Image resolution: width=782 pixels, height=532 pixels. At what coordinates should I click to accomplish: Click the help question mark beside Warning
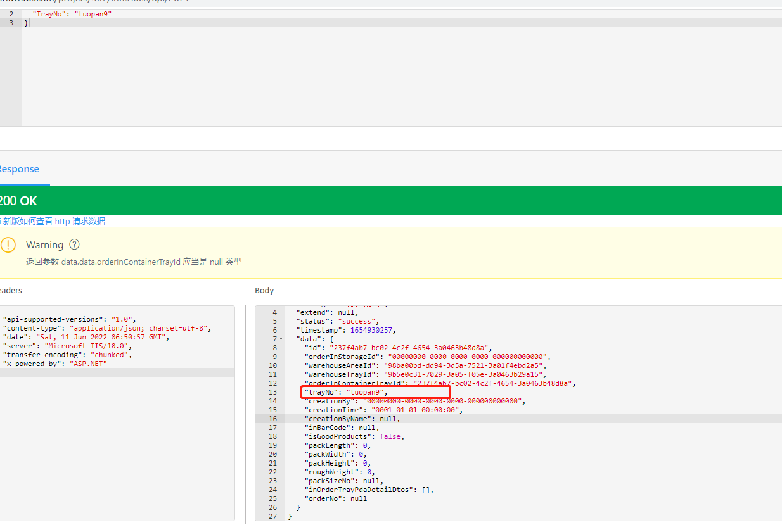[x=74, y=244]
